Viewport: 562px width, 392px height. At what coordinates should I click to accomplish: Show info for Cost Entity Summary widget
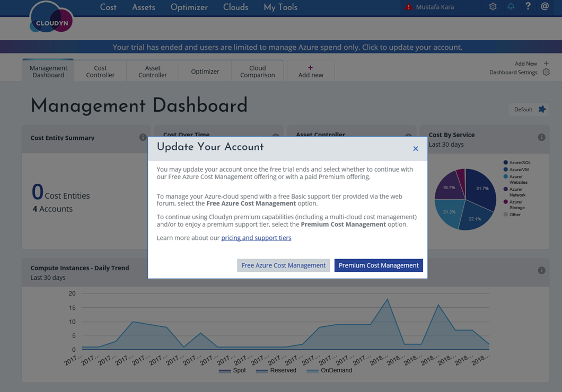pos(143,138)
